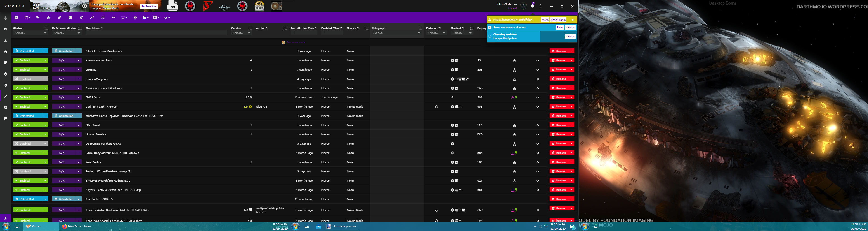Toggle Enabled status for FNIS Data
868x231 pixels.
(28, 97)
